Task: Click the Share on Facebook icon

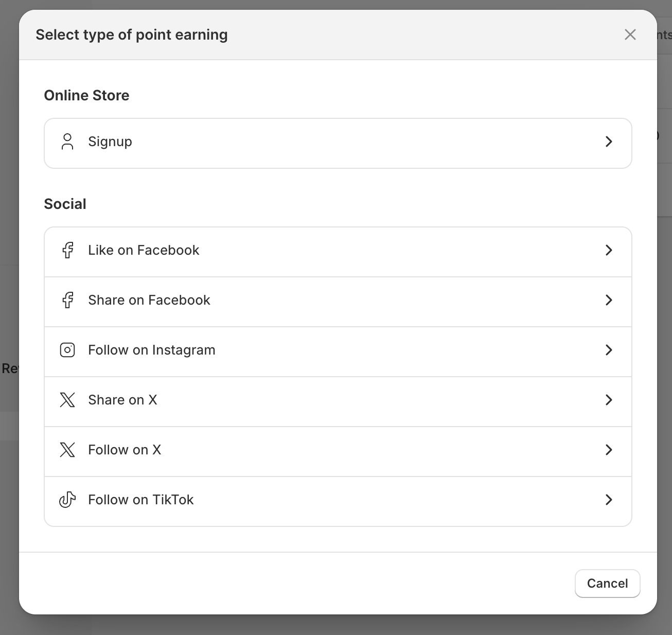Action: click(x=67, y=300)
